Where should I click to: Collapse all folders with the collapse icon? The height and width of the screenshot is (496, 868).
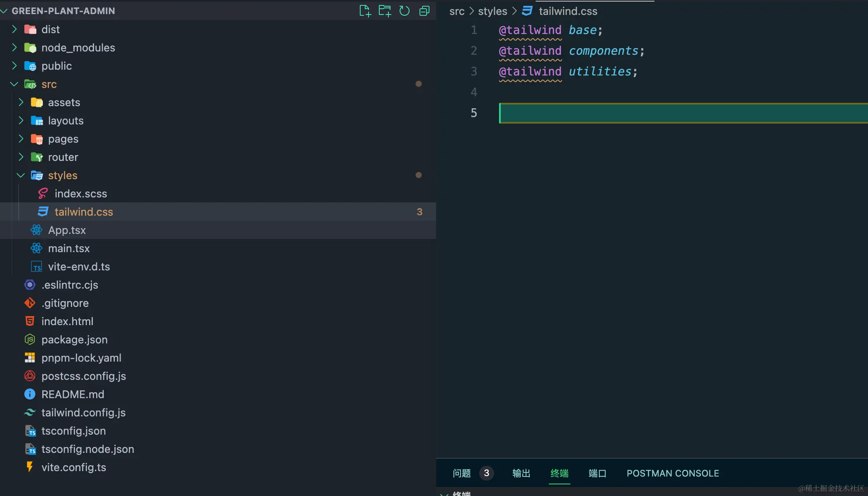point(424,11)
